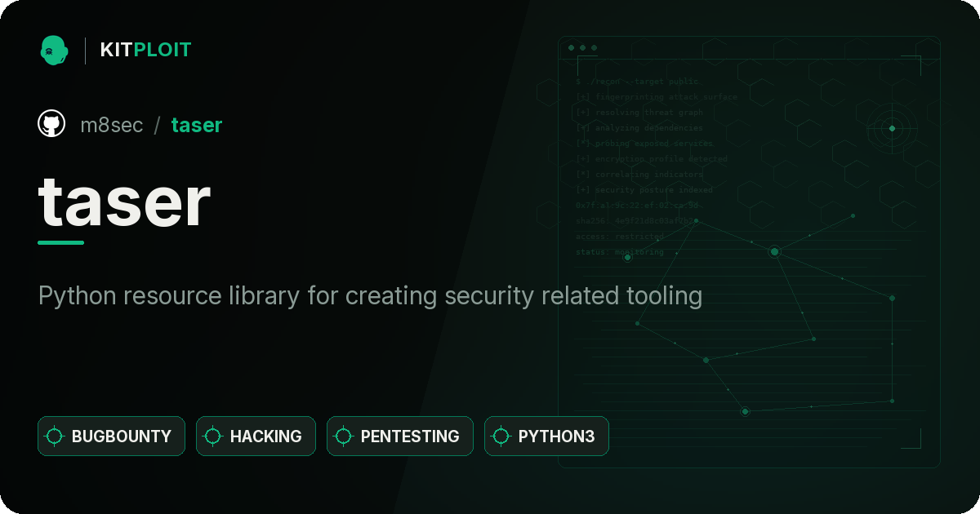Click the KITPLOIT brand name text

click(x=145, y=50)
